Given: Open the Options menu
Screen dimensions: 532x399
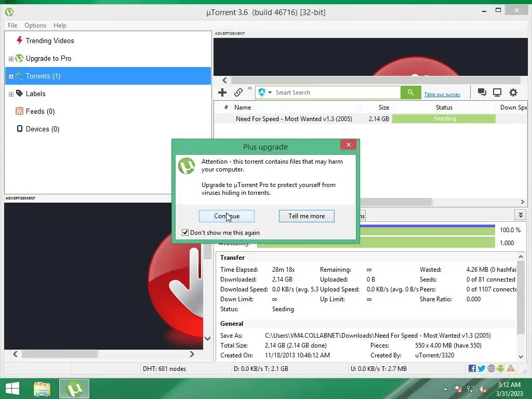Looking at the screenshot, I should [x=35, y=25].
